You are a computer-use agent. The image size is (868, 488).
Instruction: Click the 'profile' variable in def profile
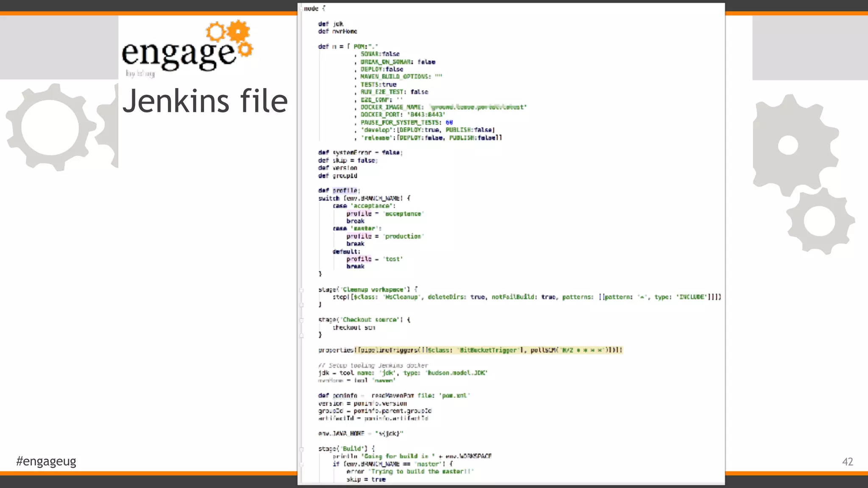coord(345,191)
